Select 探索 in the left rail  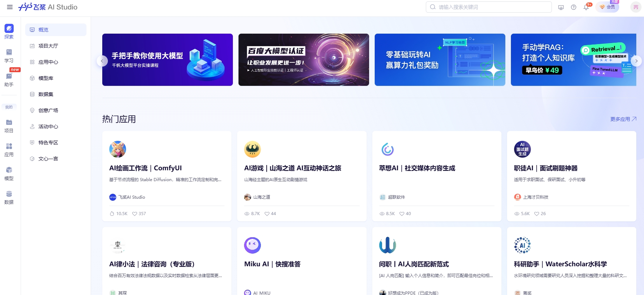[x=9, y=32]
